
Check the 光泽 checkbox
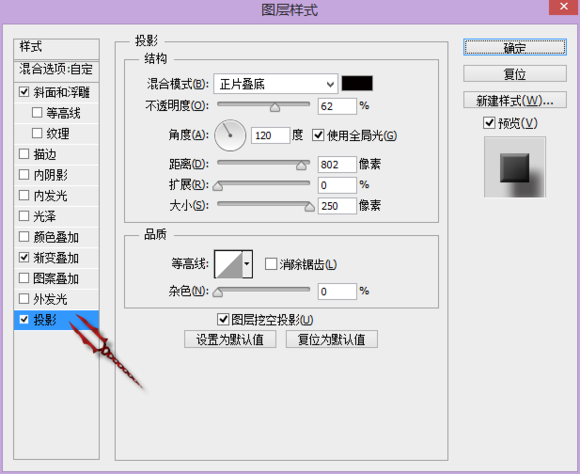[x=24, y=216]
